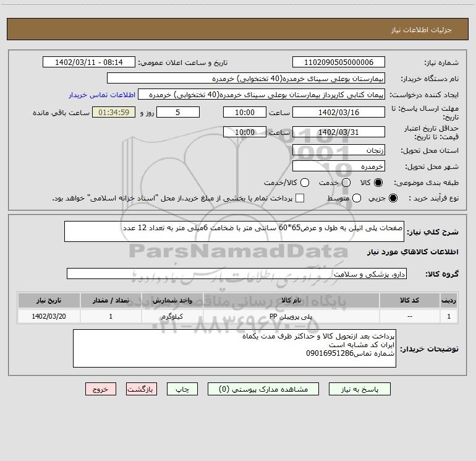Viewport: 476px width, 461px height.
Task: Click the گروه کالا field دارو، پزشکی و سلامت
Action: point(237,274)
